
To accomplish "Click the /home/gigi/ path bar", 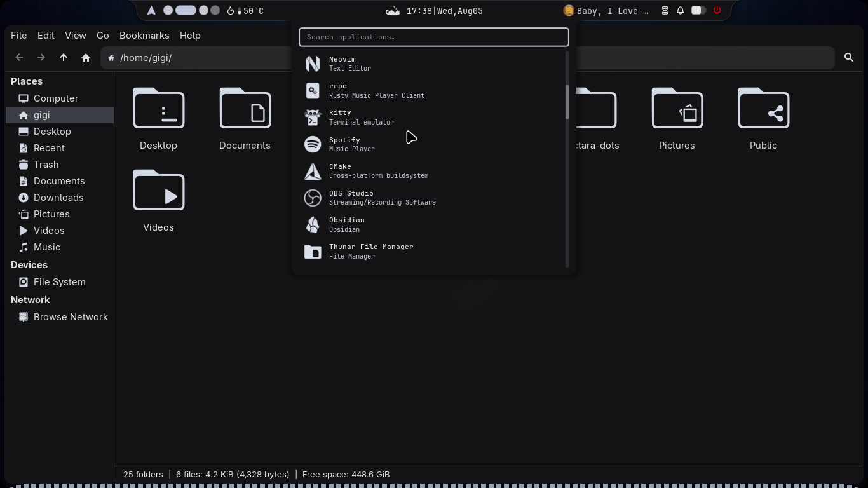I will (467, 58).
